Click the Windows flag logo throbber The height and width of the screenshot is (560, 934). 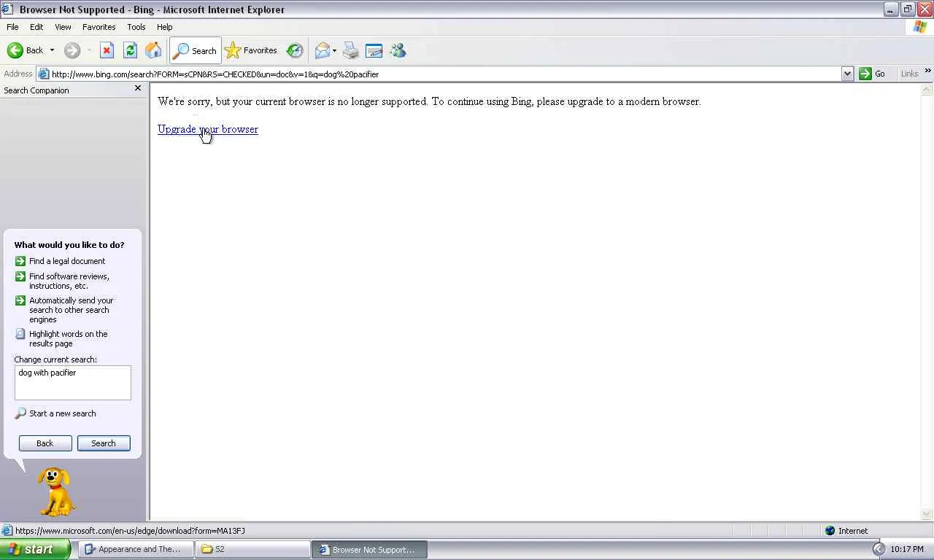point(921,27)
